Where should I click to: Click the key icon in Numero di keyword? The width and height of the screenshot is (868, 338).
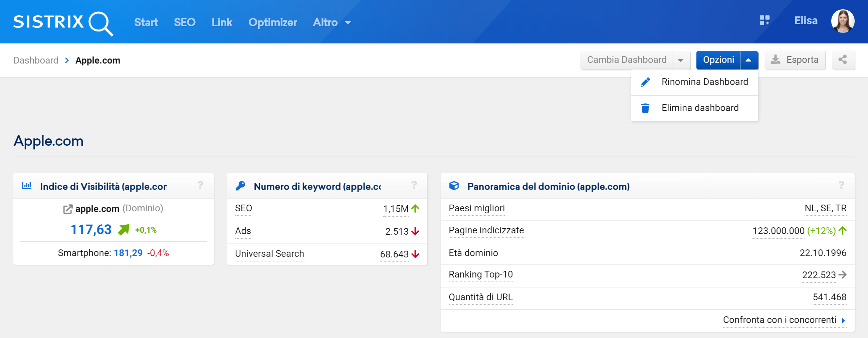coord(240,186)
